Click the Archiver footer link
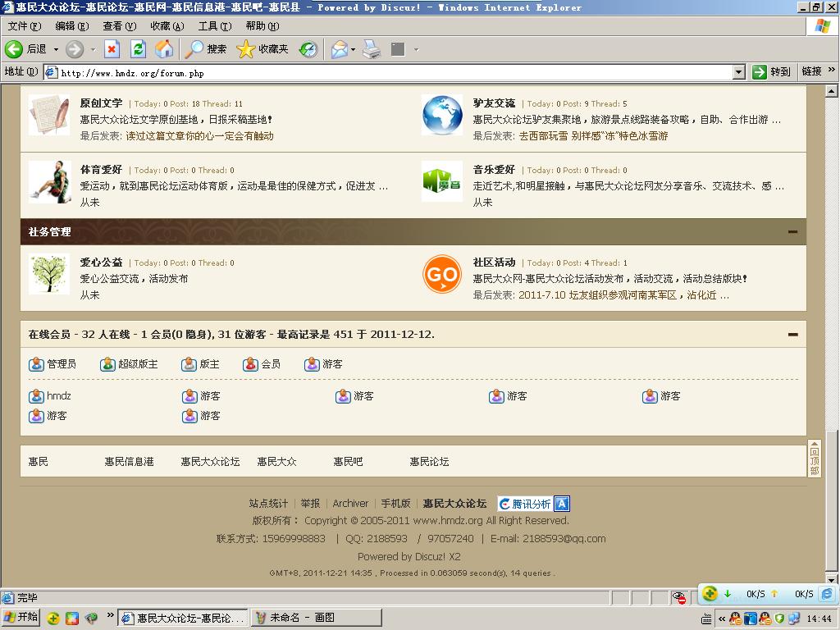 (350, 504)
